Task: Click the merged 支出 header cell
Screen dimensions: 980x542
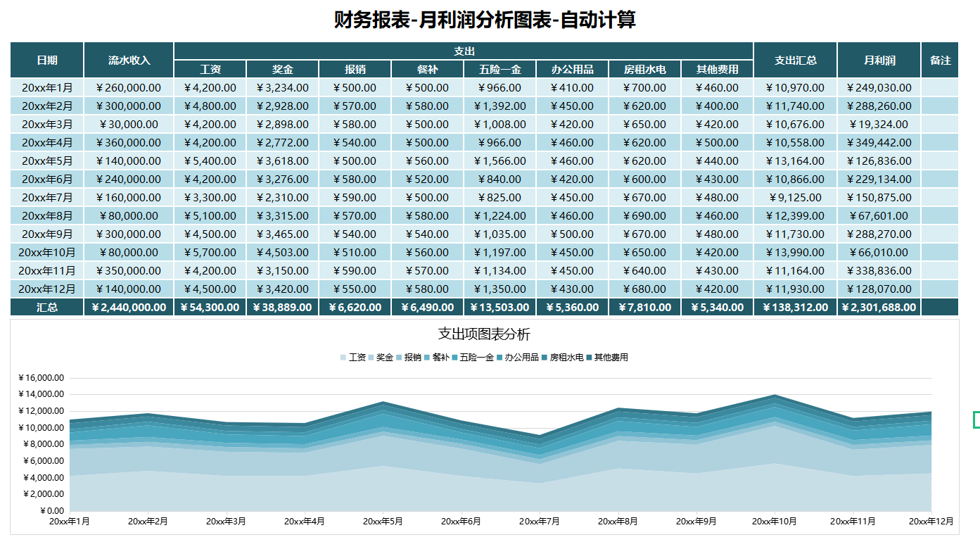Action: 464,49
